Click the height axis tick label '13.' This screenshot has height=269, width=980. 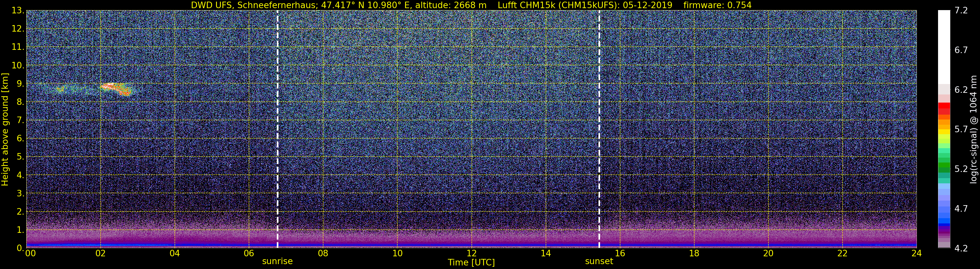pos(18,11)
